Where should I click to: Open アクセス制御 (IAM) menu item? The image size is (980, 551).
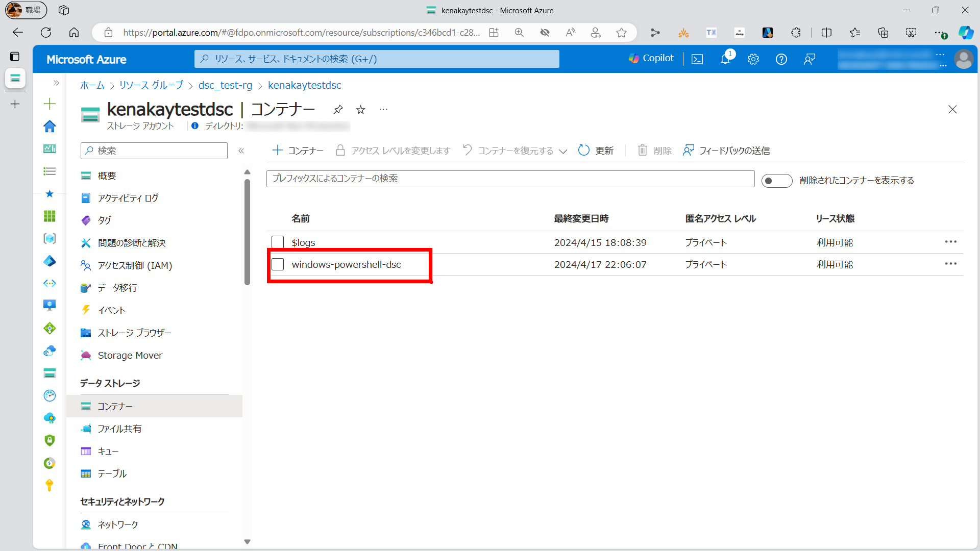click(x=135, y=265)
